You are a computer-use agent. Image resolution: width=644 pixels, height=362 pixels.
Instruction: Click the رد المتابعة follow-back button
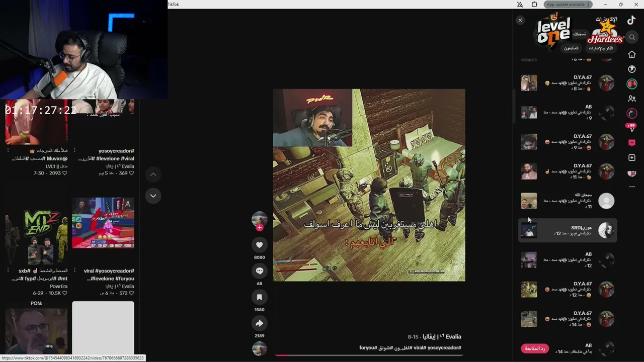click(x=535, y=348)
